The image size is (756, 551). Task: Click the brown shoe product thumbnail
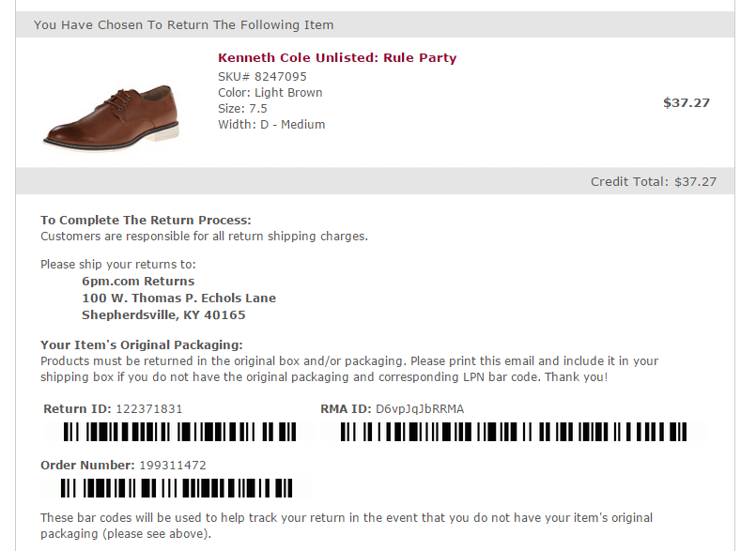point(111,115)
